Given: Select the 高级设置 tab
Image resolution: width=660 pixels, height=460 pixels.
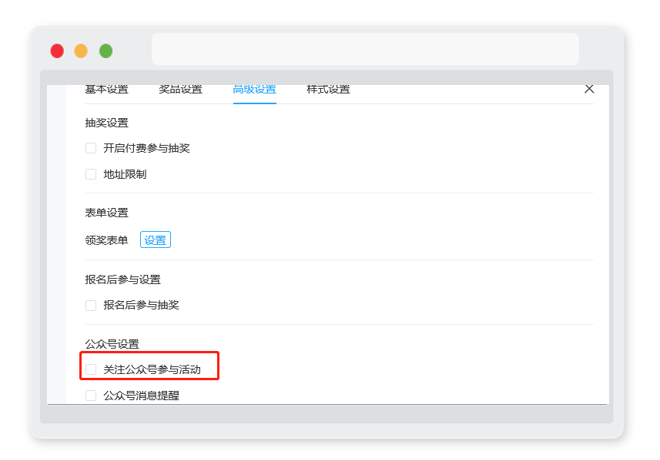Looking at the screenshot, I should click(x=255, y=89).
